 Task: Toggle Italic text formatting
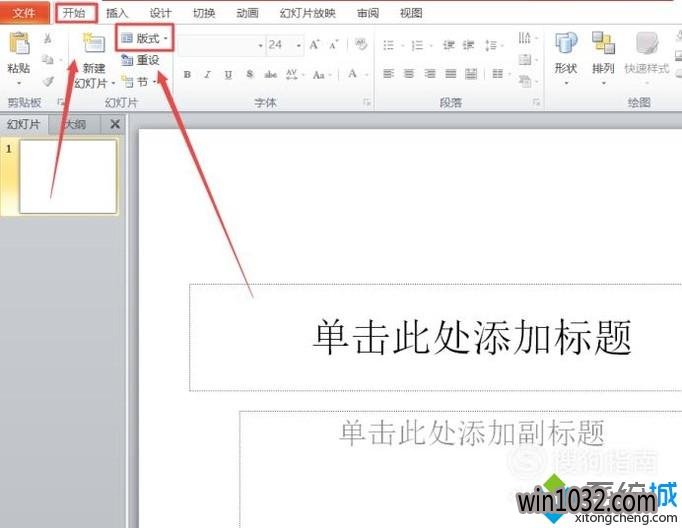[208, 74]
